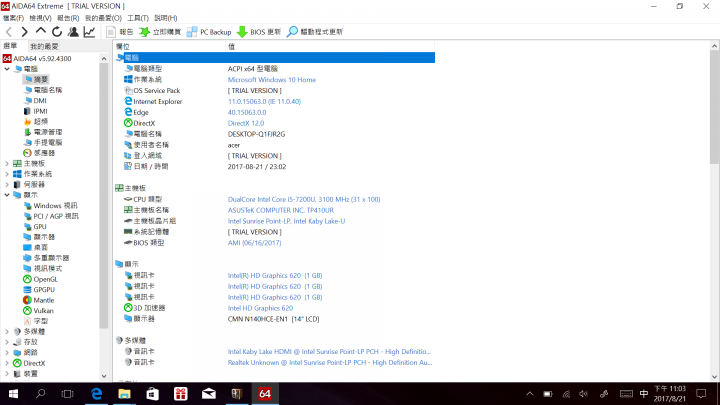This screenshot has width=720, height=405.
Task: Open PC Backup from the toolbar
Action: 209,32
